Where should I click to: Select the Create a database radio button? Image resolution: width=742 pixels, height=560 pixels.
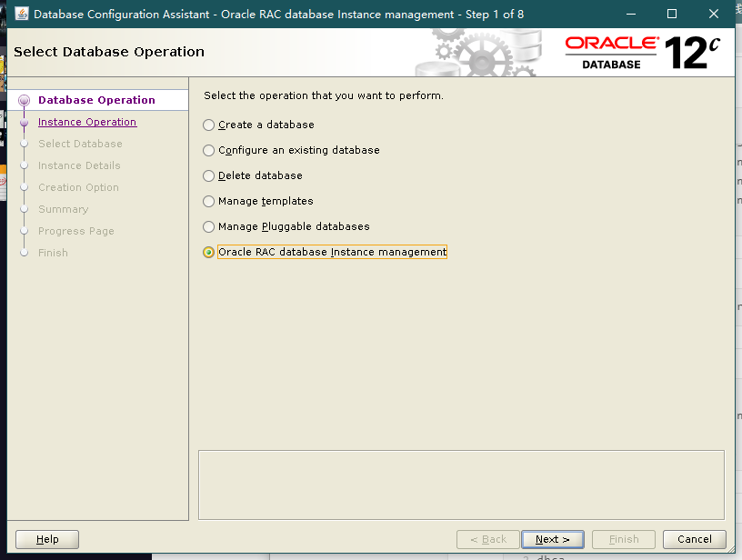[209, 125]
